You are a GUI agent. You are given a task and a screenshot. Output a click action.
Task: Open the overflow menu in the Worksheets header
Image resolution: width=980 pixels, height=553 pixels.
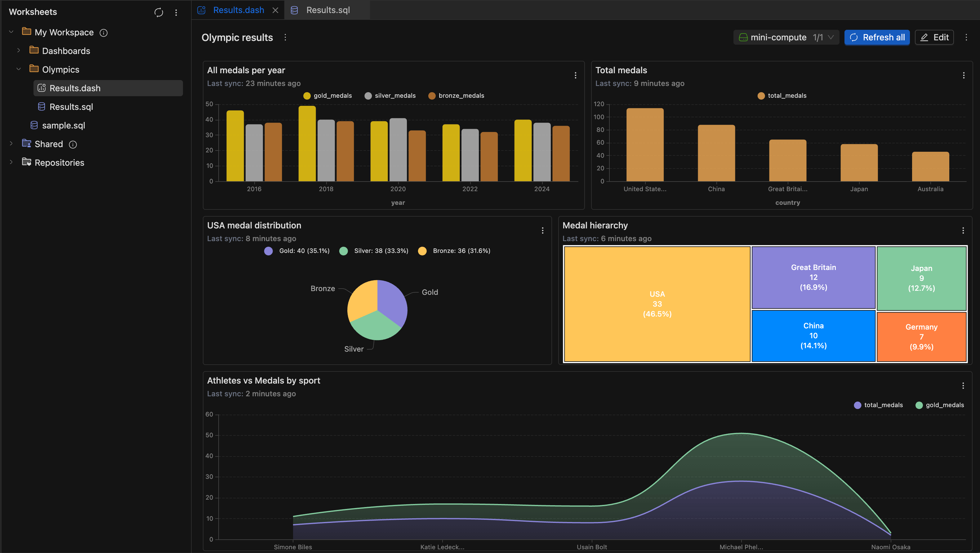coord(176,12)
